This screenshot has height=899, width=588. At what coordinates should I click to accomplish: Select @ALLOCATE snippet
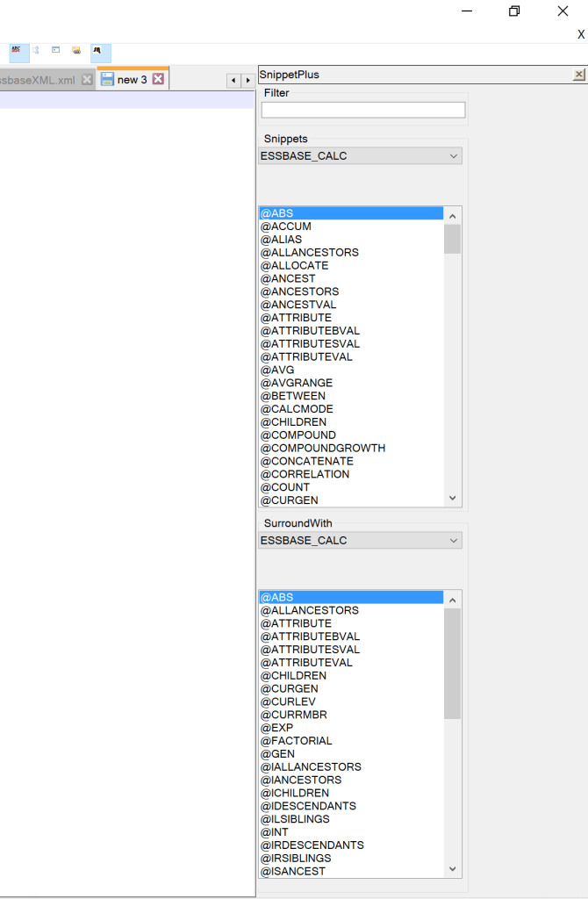click(x=351, y=266)
